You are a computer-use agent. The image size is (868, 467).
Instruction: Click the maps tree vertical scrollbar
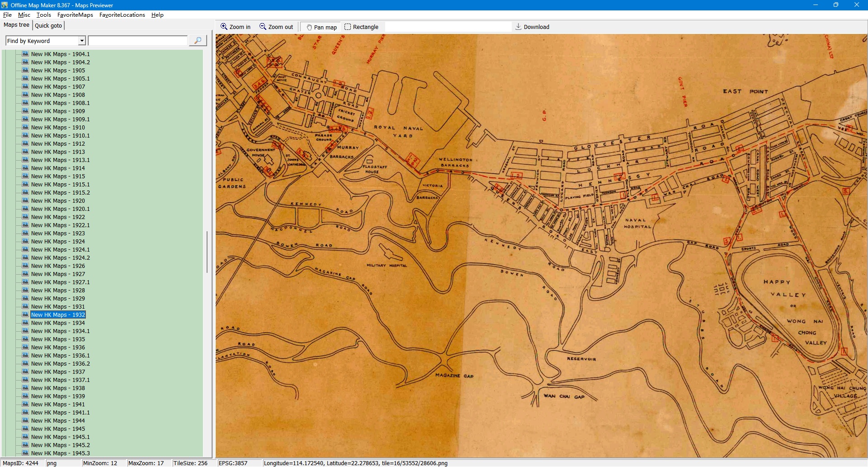tap(207, 252)
